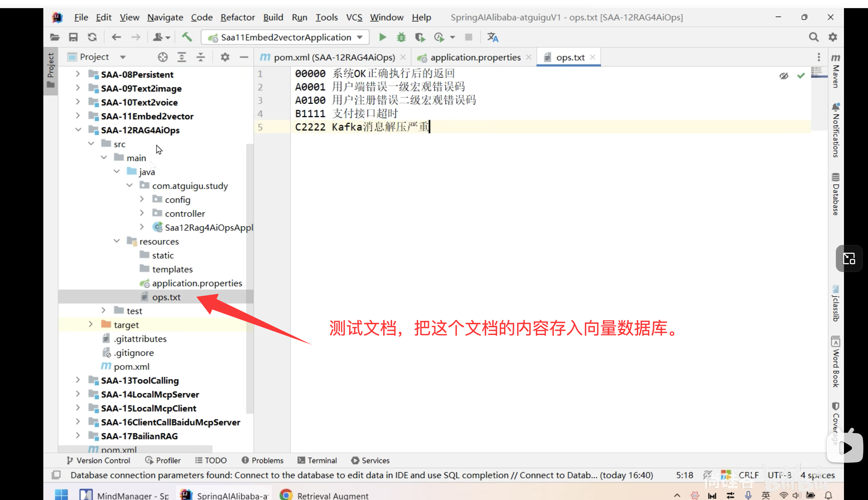The width and height of the screenshot is (868, 500).
Task: Click the Translate icon in toolbar
Action: tap(493, 37)
